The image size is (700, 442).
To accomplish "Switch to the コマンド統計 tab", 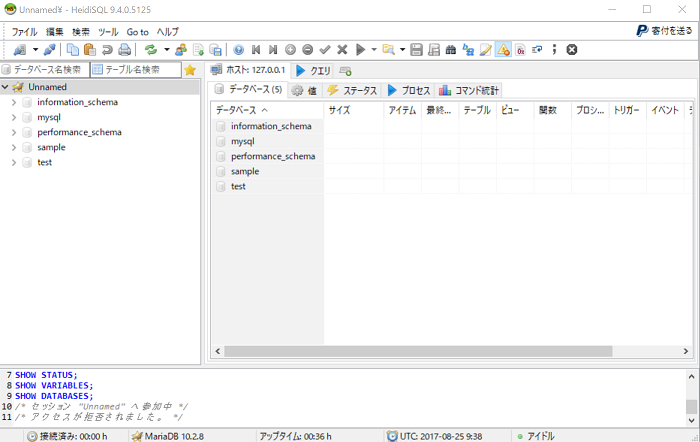I will pyautogui.click(x=469, y=91).
